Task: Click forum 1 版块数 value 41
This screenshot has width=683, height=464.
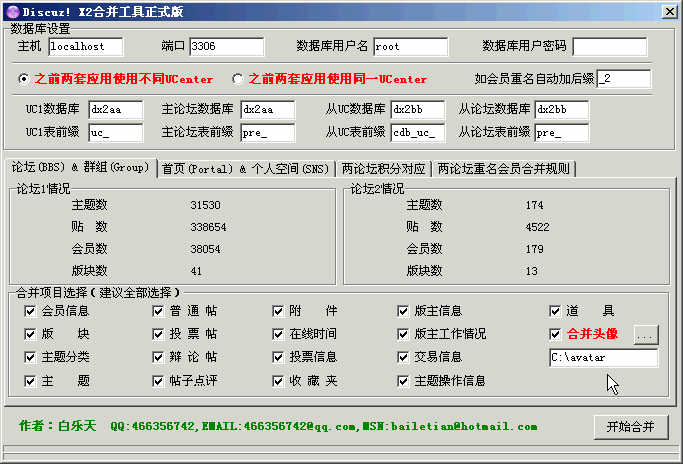Action: point(196,271)
